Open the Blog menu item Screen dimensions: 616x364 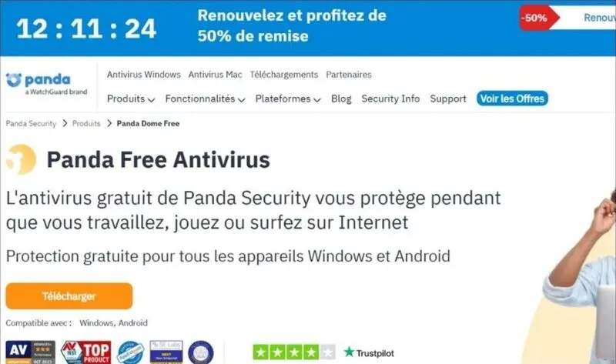(341, 99)
